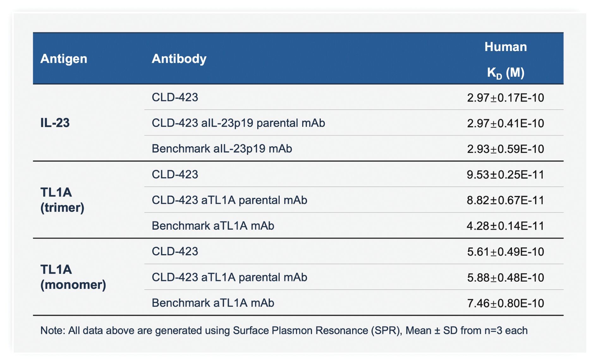Image resolution: width=598 pixels, height=364 pixels.
Task: Click CLD-423 in the IL-23 group
Action: [175, 97]
